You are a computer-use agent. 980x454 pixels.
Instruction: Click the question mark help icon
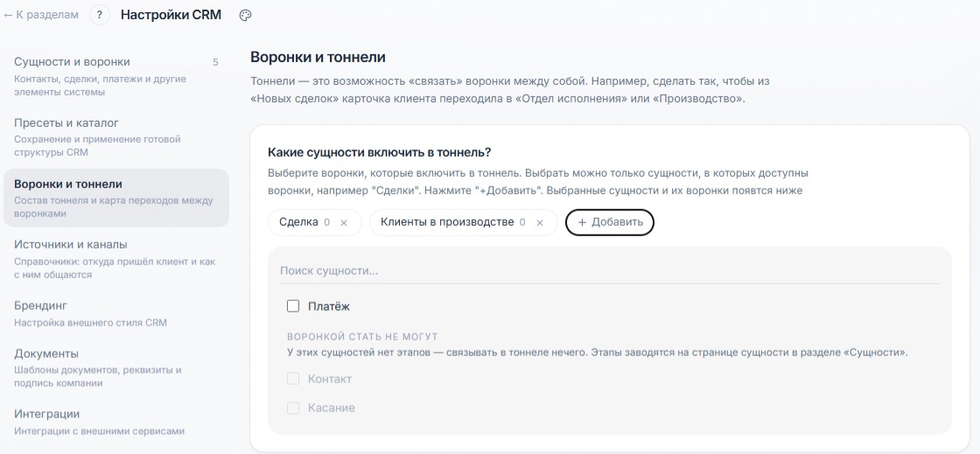click(x=100, y=15)
